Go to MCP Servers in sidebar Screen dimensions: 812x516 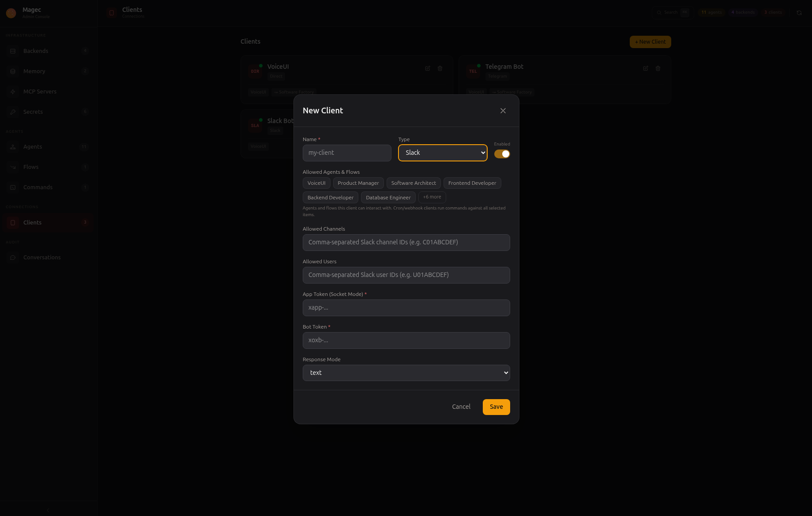click(x=40, y=92)
